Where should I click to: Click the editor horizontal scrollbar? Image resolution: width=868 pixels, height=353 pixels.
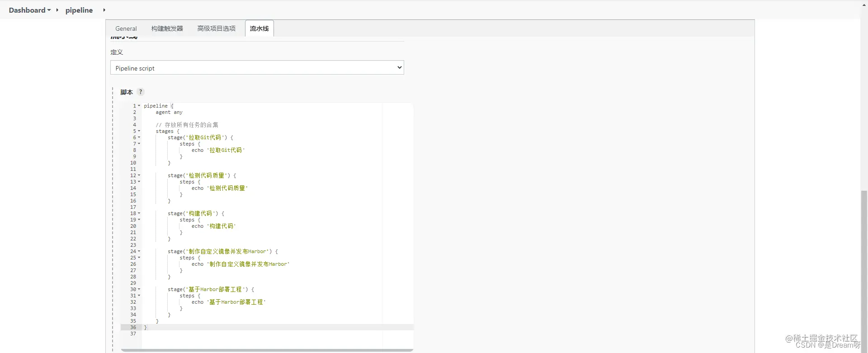[x=267, y=350]
